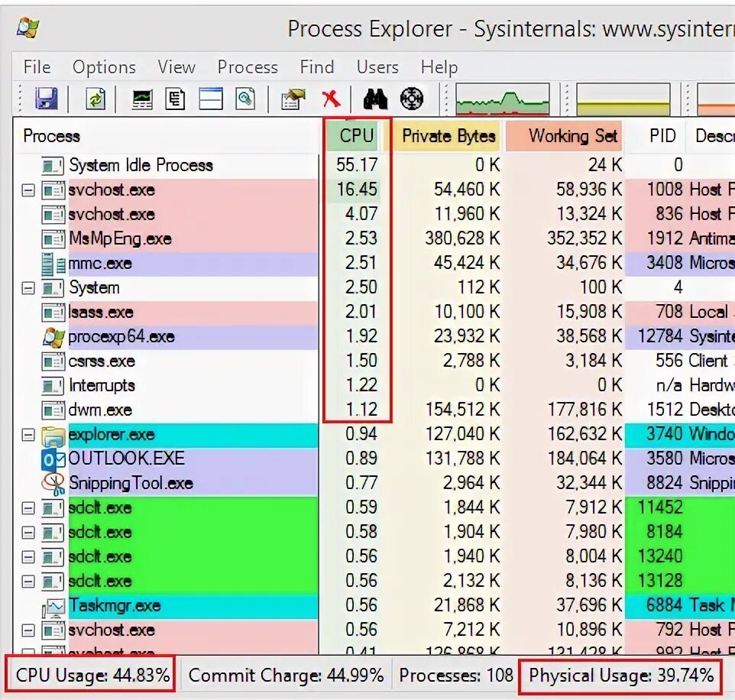Image resolution: width=735 pixels, height=700 pixels.
Task: Sort by the Process column header
Action: 166,136
